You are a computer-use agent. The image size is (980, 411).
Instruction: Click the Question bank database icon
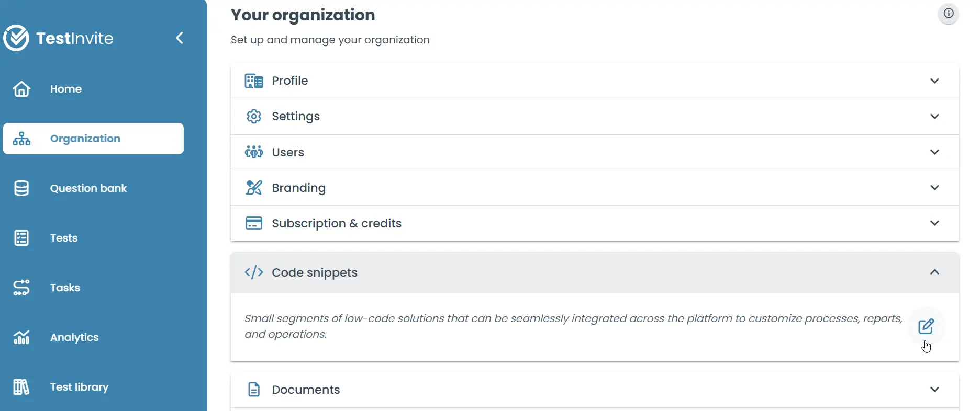pos(21,188)
